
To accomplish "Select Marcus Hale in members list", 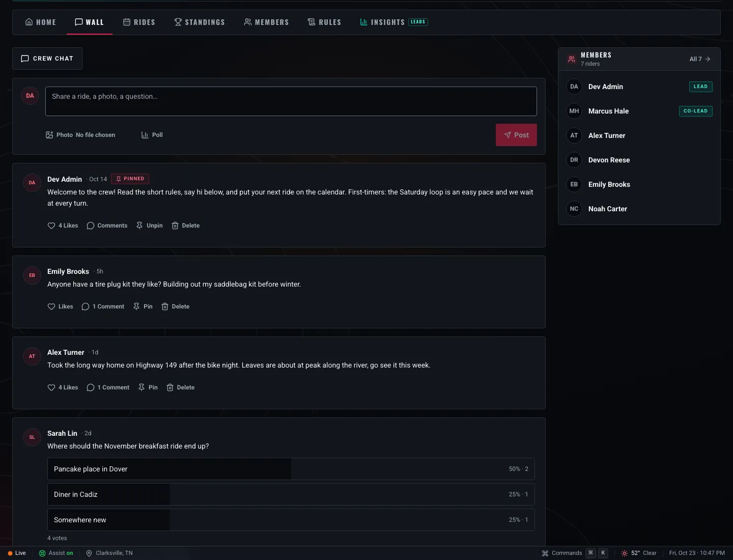I will coord(639,111).
